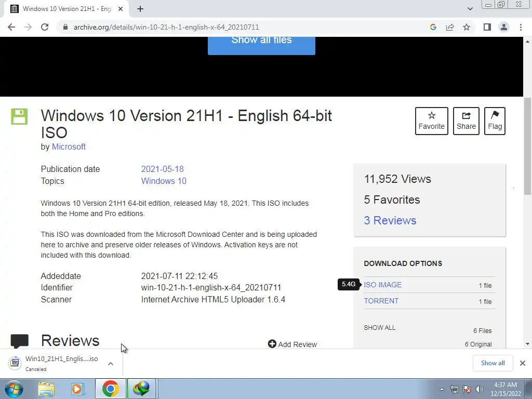
Task: Click the Reviews speech bubble icon
Action: 19,341
